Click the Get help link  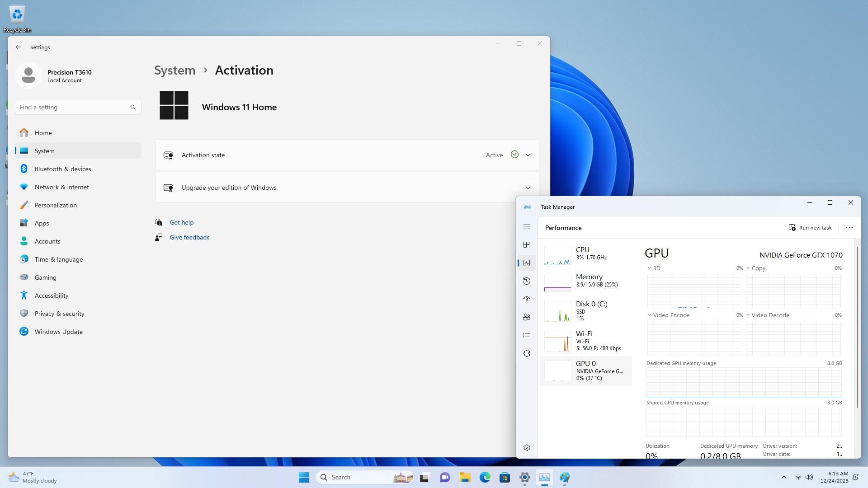pos(181,222)
